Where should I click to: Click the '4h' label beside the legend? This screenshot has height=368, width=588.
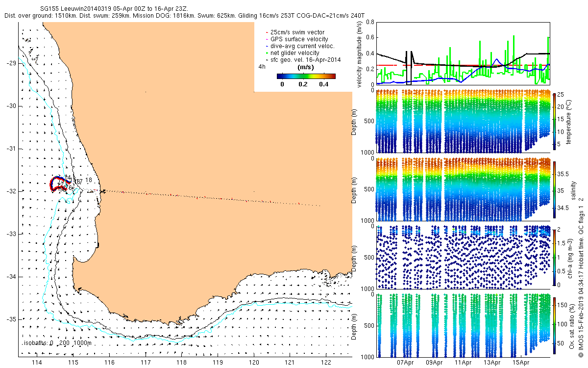coord(262,67)
